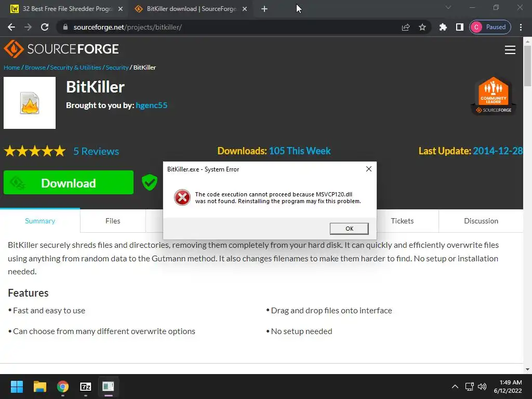This screenshot has height=399, width=532.
Task: Open the Chrome three-dot menu
Action: tap(521, 27)
